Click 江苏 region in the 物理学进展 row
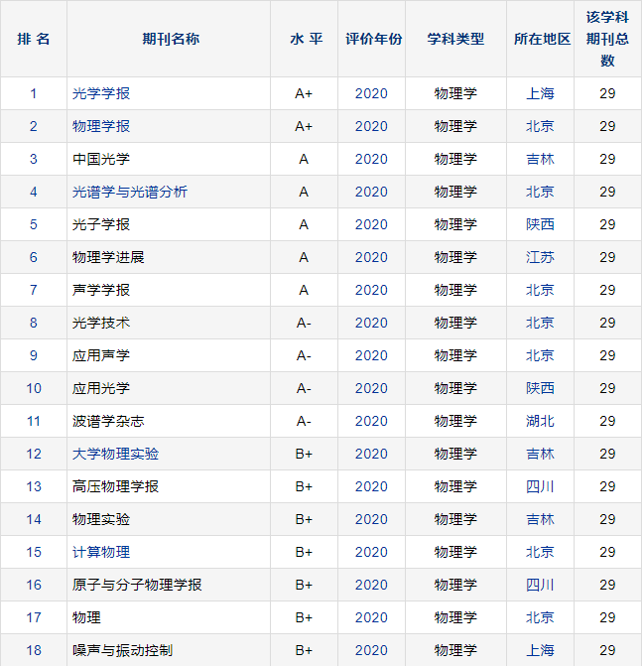The height and width of the screenshot is (666, 644). point(540,257)
